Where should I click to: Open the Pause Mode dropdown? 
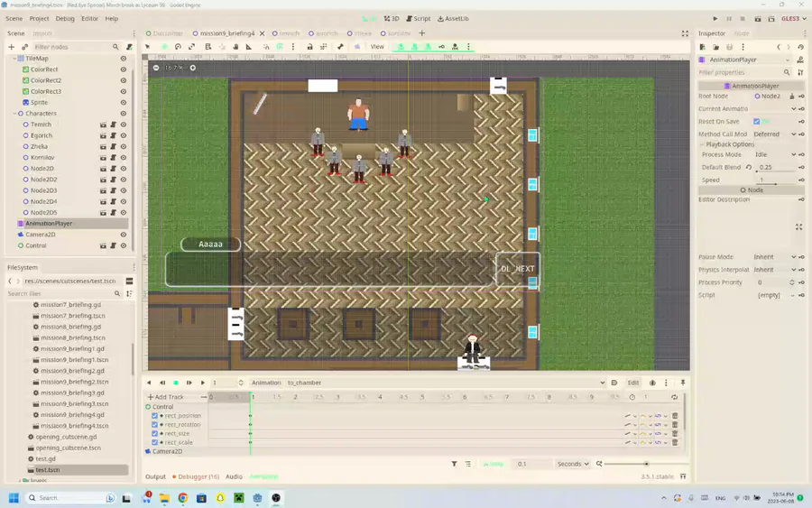[775, 257]
